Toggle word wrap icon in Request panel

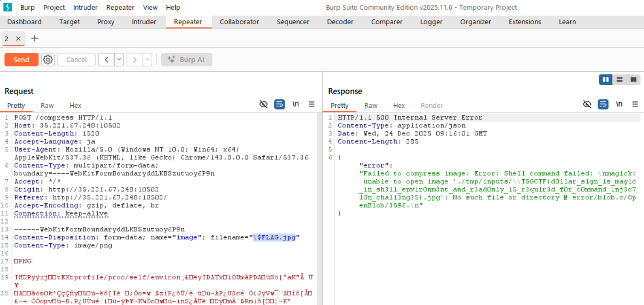pyautogui.click(x=280, y=104)
